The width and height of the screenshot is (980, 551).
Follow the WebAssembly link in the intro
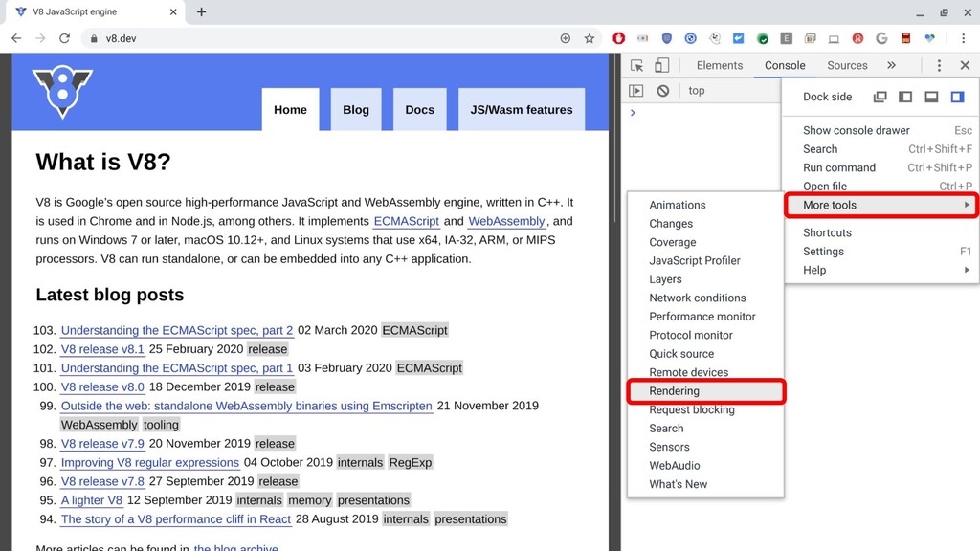pos(507,221)
